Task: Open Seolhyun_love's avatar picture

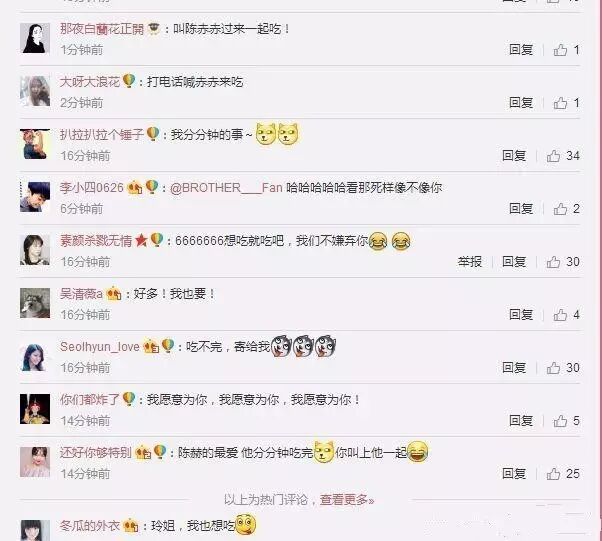Action: [35, 356]
